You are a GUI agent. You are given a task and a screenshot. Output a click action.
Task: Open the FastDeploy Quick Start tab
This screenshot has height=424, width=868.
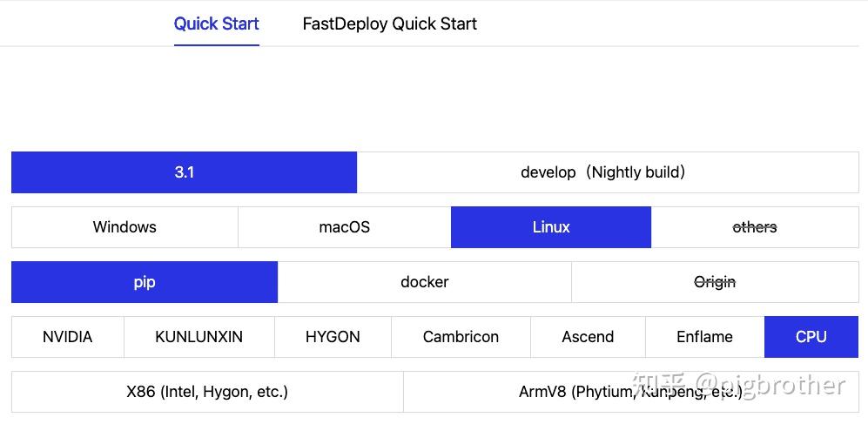click(x=389, y=24)
